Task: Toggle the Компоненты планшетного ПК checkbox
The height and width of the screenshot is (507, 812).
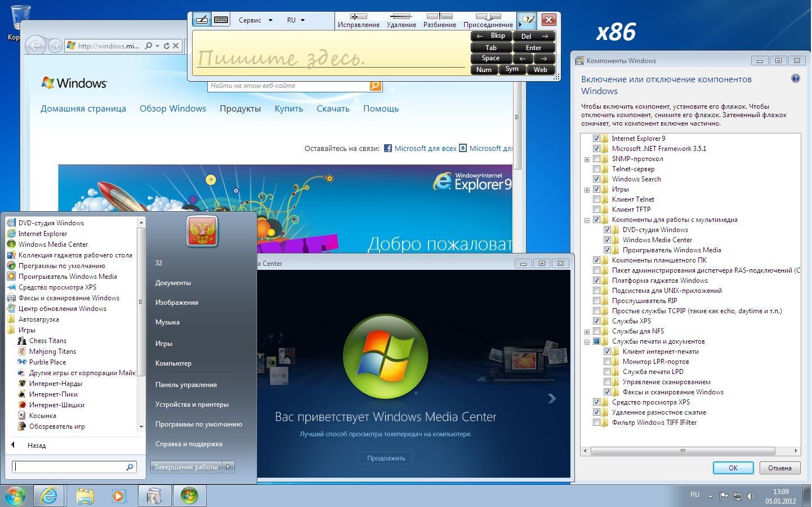Action: [597, 260]
